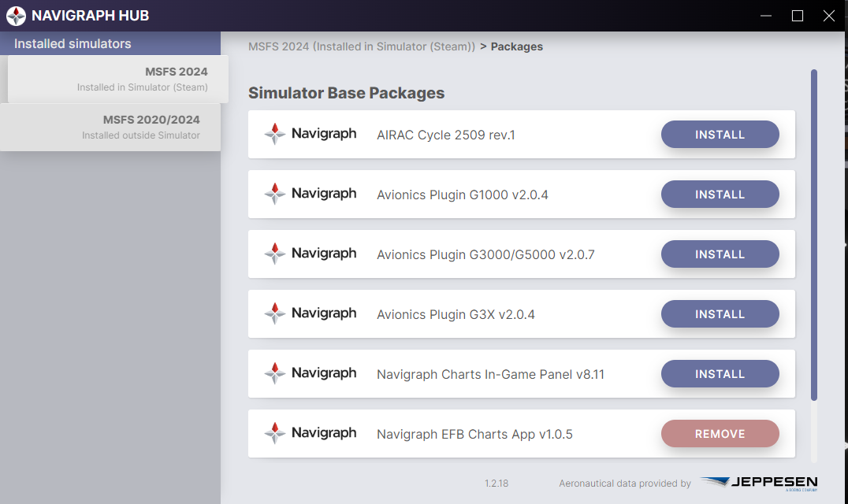Install Avionics Plugin G3000/G5000 v2.0.7
Image resolution: width=848 pixels, height=504 pixels.
click(720, 254)
